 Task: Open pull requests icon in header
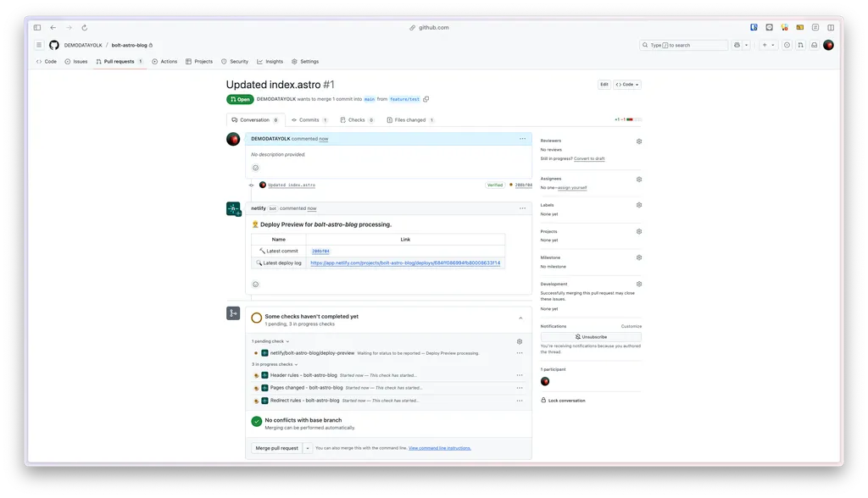(800, 45)
